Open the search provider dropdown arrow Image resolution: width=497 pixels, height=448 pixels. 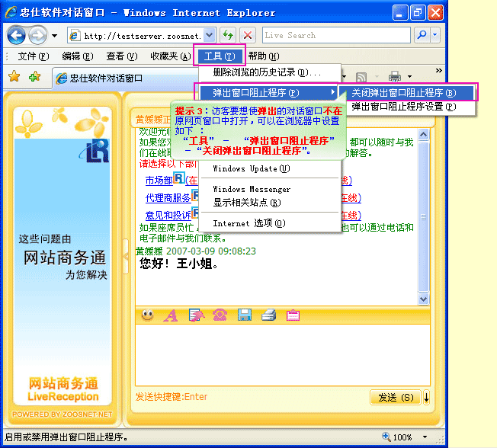point(434,35)
